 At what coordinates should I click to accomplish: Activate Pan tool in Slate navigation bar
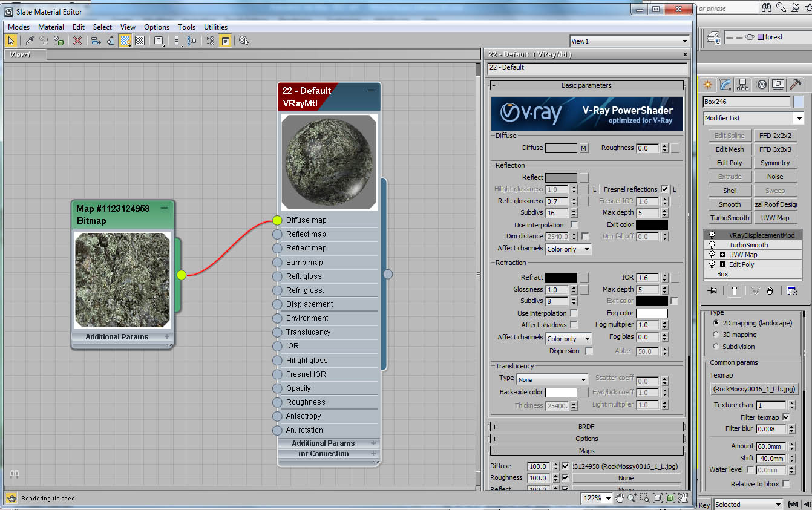(x=620, y=498)
